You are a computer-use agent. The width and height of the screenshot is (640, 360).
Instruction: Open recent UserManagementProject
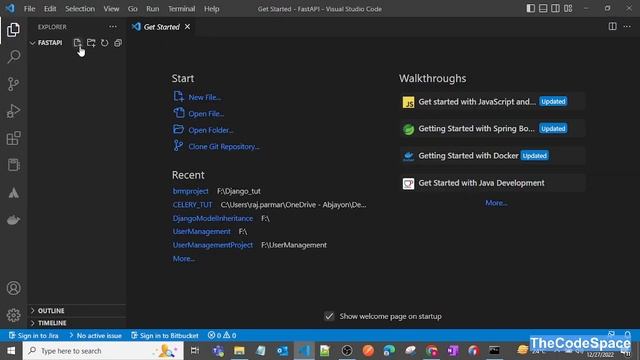pyautogui.click(x=213, y=245)
